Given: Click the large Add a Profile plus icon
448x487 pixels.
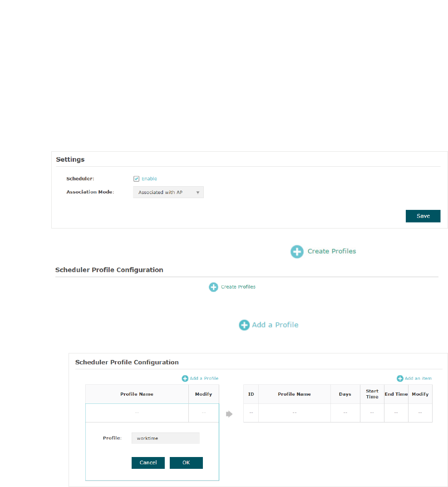Looking at the screenshot, I should point(244,325).
